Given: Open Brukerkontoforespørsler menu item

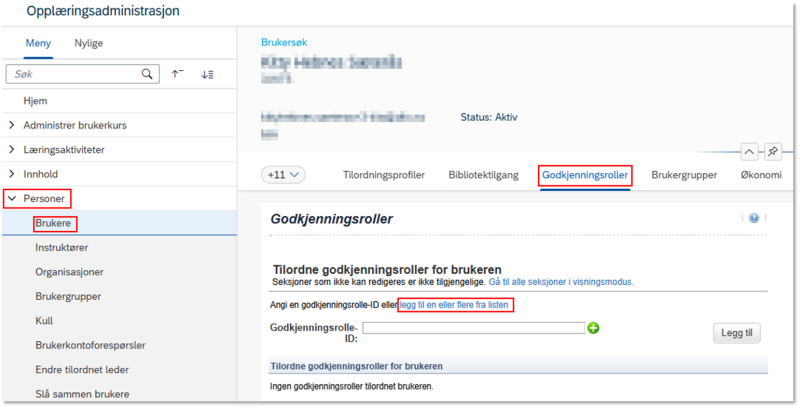Looking at the screenshot, I should point(90,345).
